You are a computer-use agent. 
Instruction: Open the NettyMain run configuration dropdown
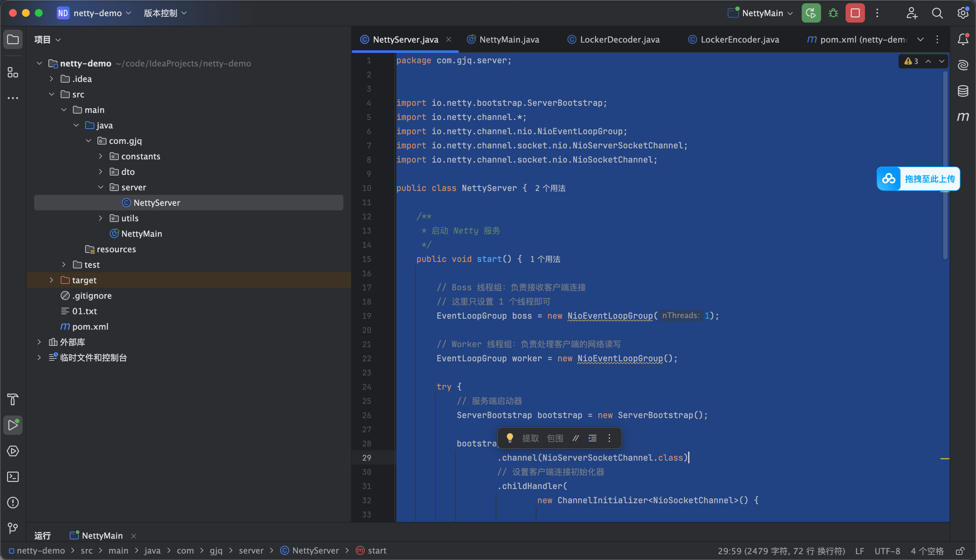760,13
